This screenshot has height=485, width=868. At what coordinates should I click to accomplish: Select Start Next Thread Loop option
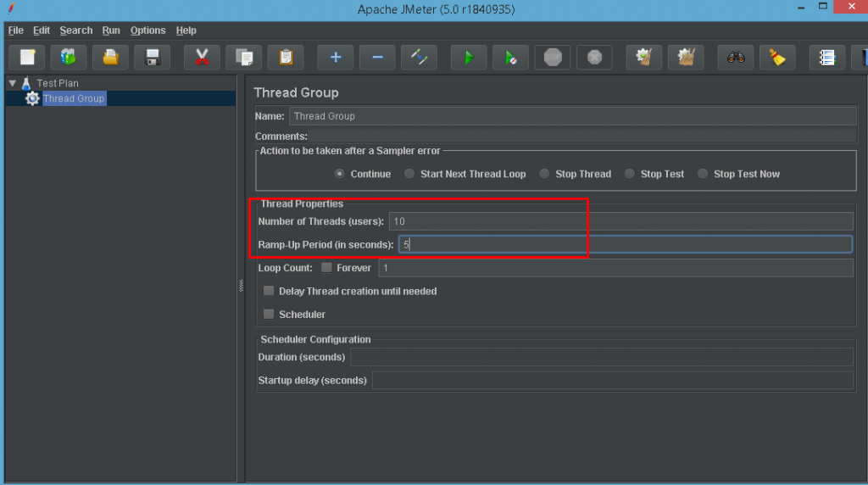[x=409, y=174]
